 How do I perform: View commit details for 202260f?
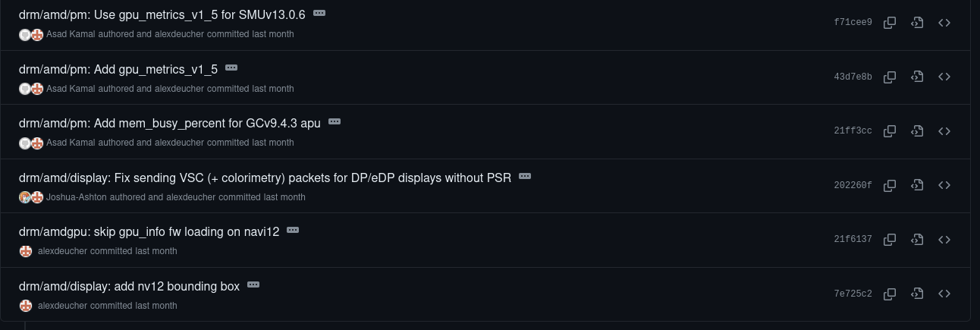917,185
